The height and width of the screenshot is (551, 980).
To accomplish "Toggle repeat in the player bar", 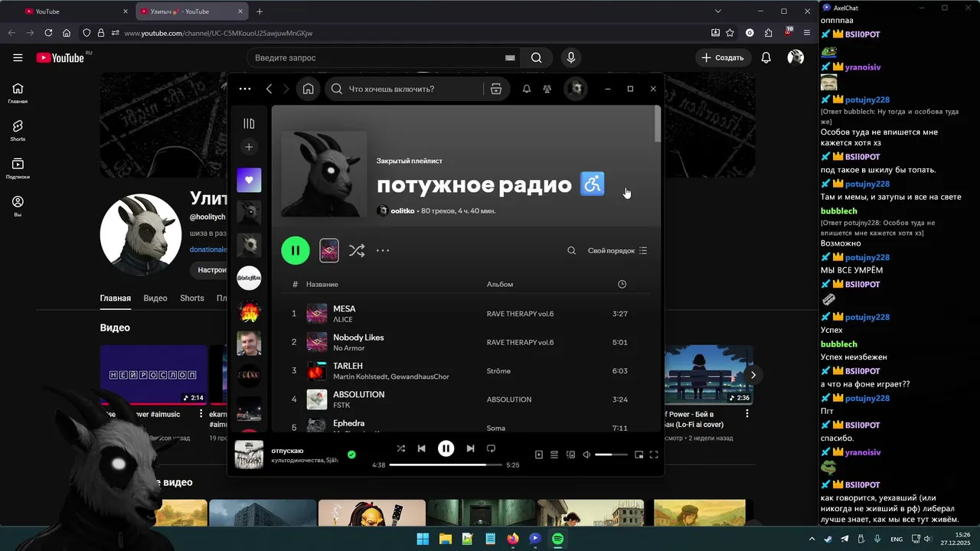I will point(492,448).
